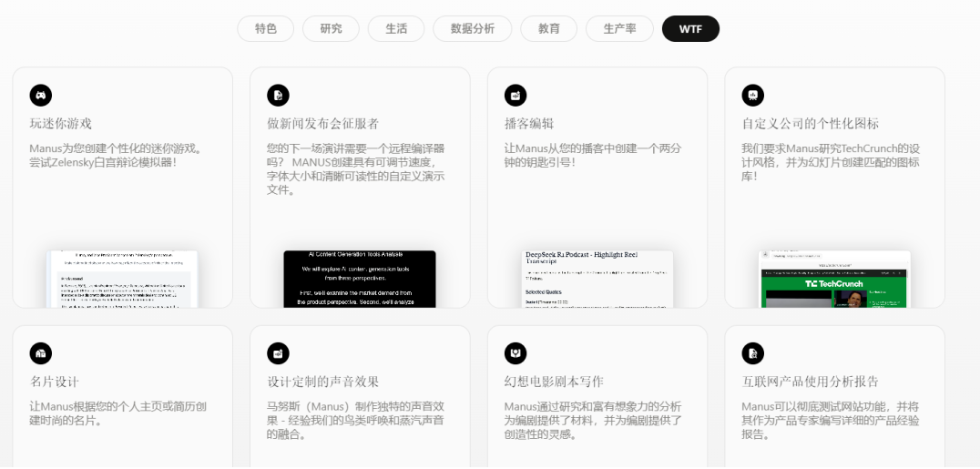Click the document icon on 做新闻发布会征服者 card
The width and height of the screenshot is (980, 469).
tap(278, 95)
